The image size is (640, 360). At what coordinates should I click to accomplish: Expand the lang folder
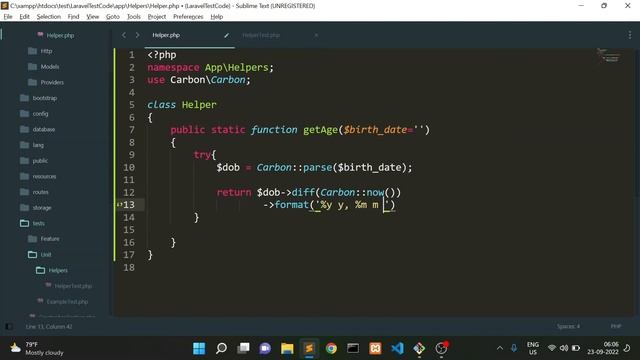click(x=38, y=145)
